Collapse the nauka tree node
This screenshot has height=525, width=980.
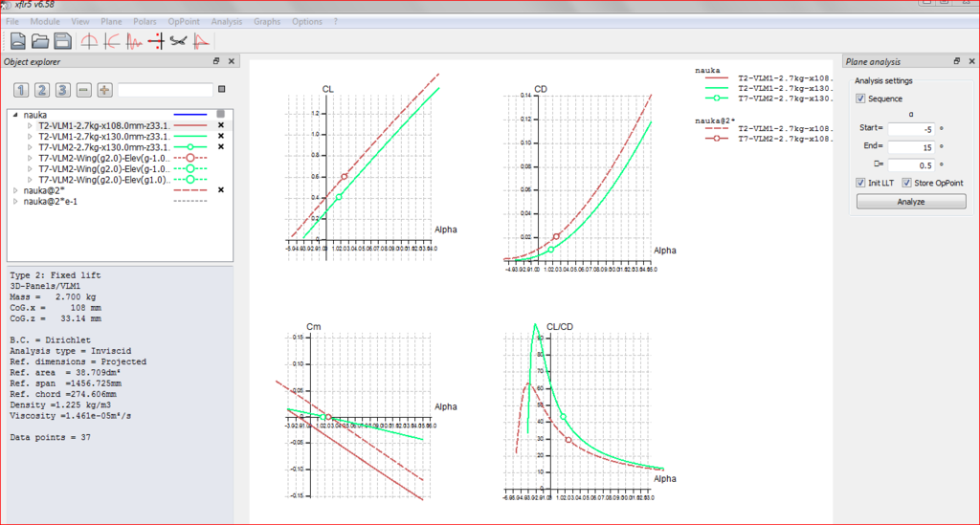click(x=14, y=115)
